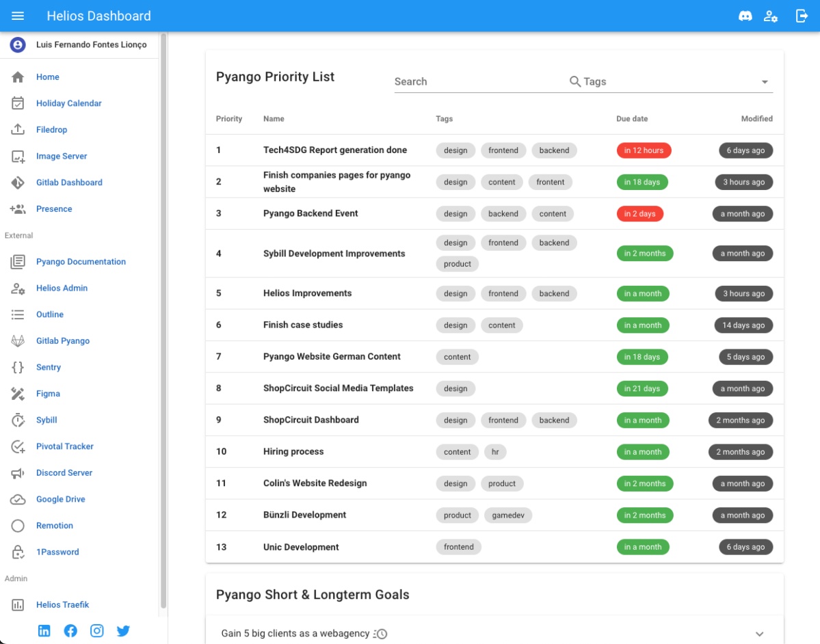Click the product tag in Sybill Development row
Image resolution: width=820 pixels, height=644 pixels.
coord(457,264)
